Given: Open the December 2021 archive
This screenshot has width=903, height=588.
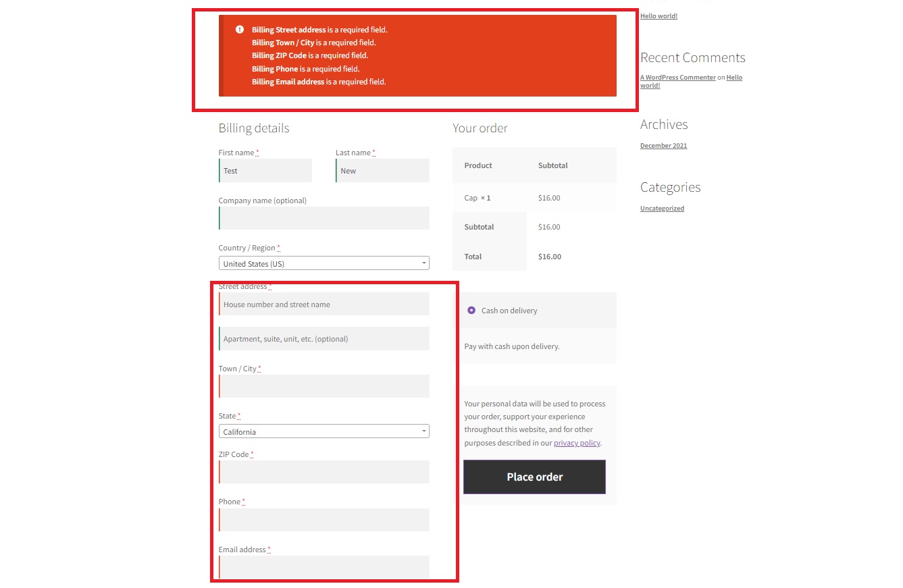Looking at the screenshot, I should (663, 145).
